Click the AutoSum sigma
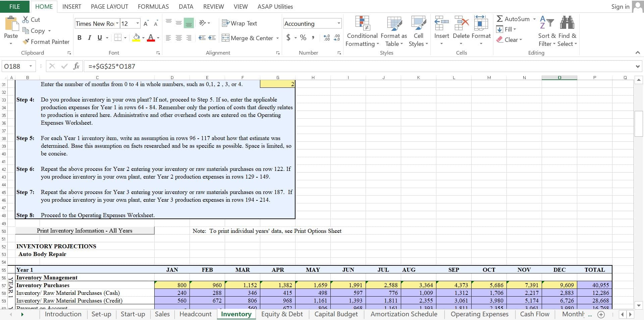This screenshot has height=320, width=644. pos(500,19)
